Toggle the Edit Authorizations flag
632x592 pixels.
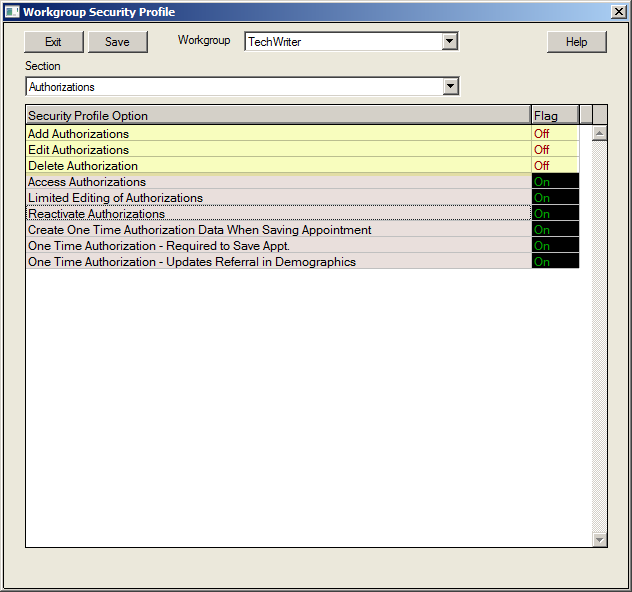click(x=554, y=150)
